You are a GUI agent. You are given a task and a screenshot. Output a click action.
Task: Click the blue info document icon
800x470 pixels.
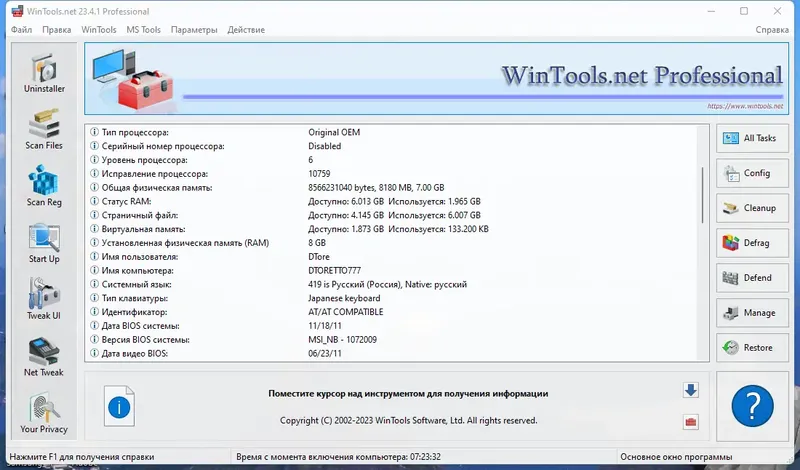(x=119, y=406)
